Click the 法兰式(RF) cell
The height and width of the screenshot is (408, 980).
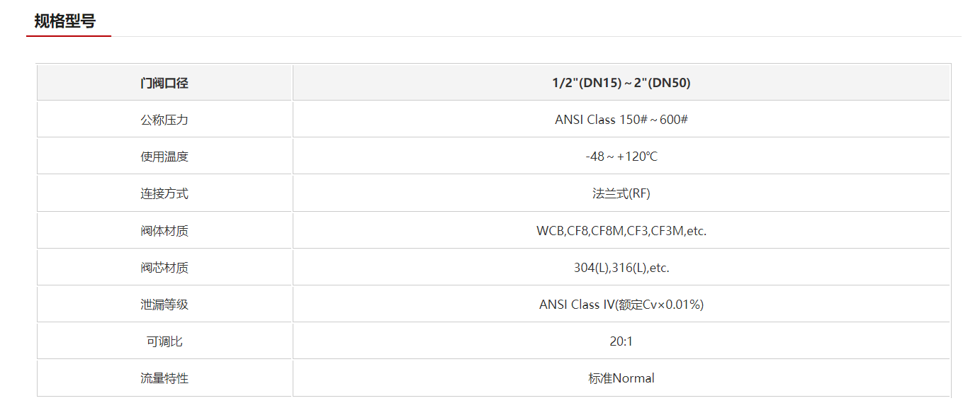[621, 193]
